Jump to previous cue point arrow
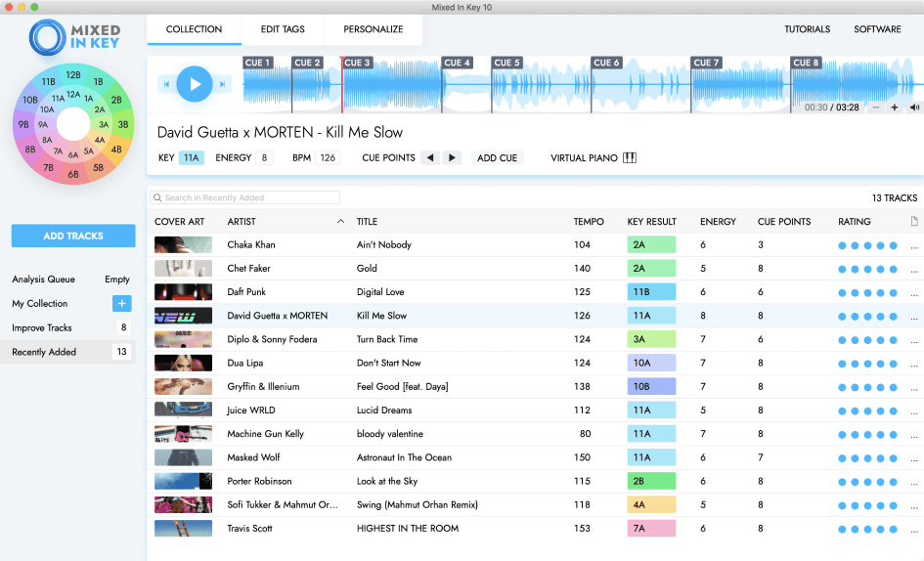924x561 pixels. click(430, 158)
